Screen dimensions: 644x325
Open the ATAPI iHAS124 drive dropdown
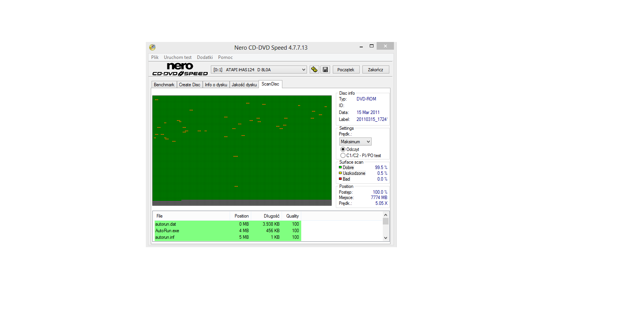tap(259, 70)
